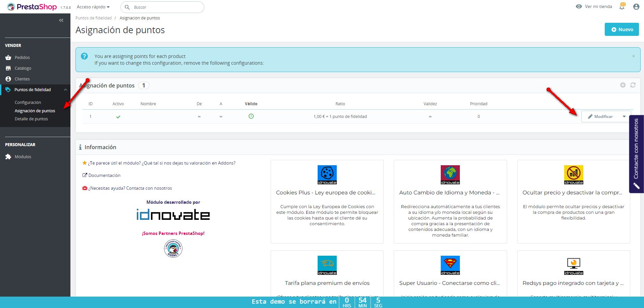Click the Tarifa plana truck icon

[327, 265]
